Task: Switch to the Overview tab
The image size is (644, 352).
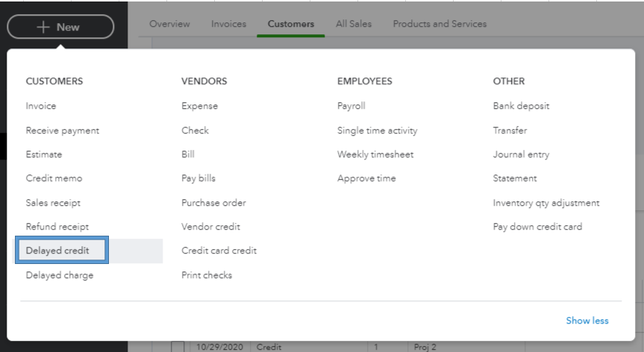Action: pos(169,24)
